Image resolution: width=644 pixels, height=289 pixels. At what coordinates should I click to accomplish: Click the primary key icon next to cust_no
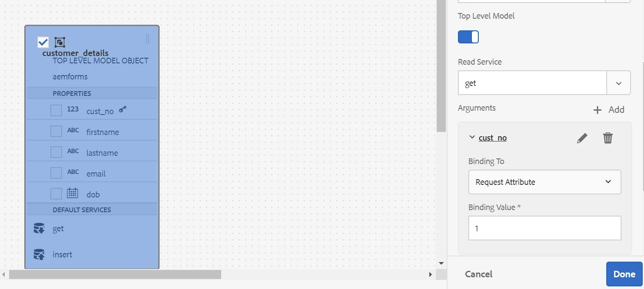(123, 109)
